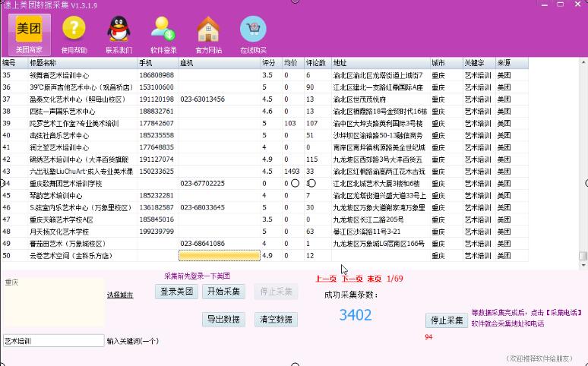
Task: Select row 击弦社音乐艺术中心
Action: [264, 135]
